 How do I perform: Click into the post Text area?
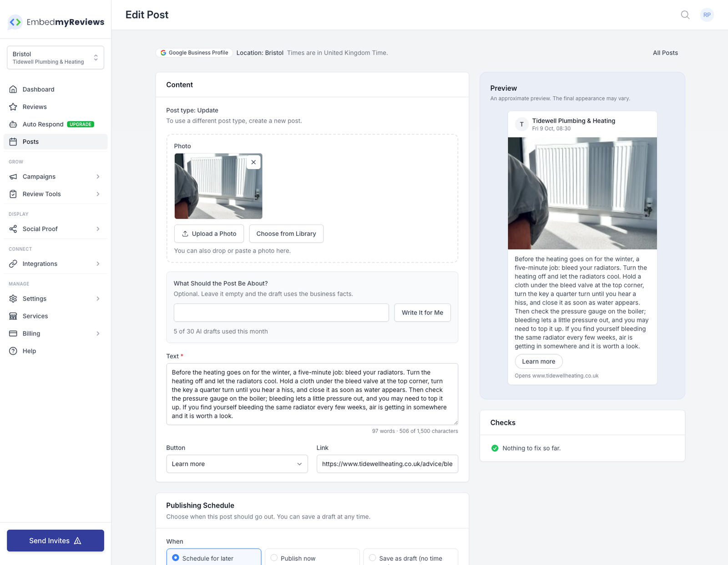point(312,394)
